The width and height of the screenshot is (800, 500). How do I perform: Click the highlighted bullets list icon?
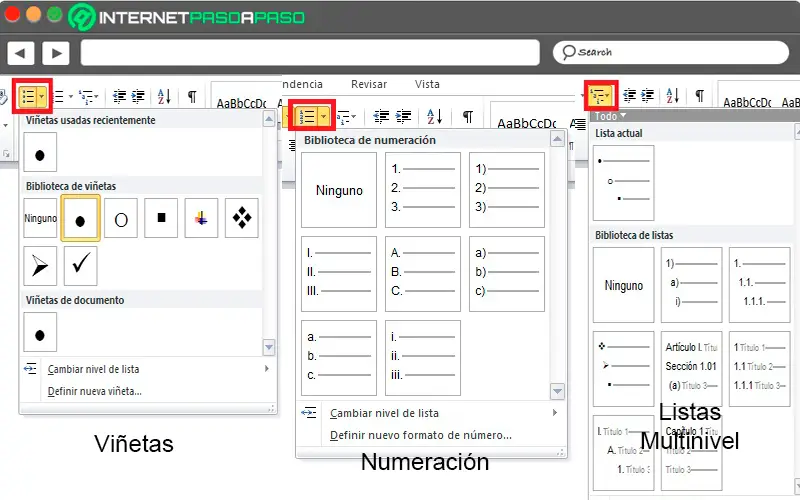click(28, 96)
